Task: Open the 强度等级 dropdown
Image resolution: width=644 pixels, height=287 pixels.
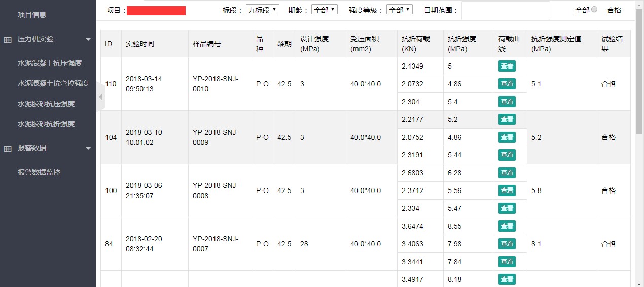Action: pyautogui.click(x=400, y=9)
